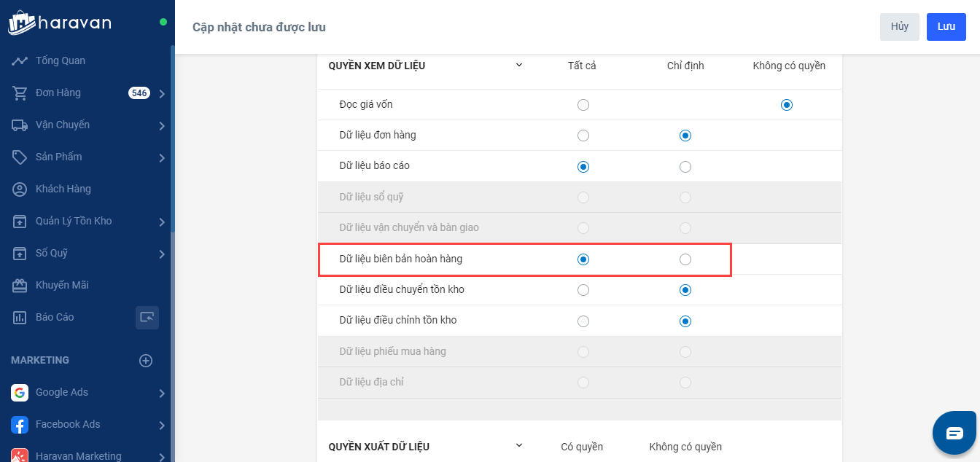Click the Báo Cáo collapse sidebar icon

point(147,318)
